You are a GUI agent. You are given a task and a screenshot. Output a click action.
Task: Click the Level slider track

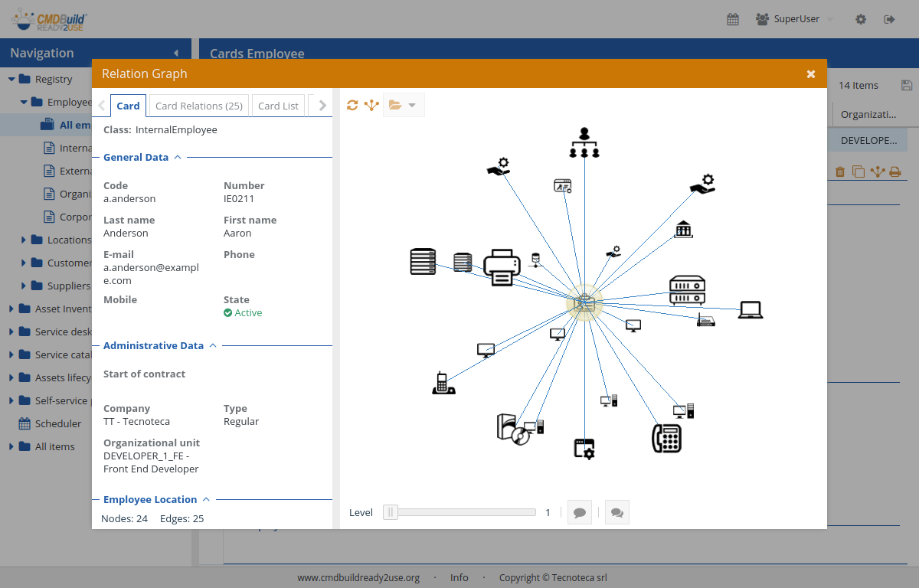point(459,512)
